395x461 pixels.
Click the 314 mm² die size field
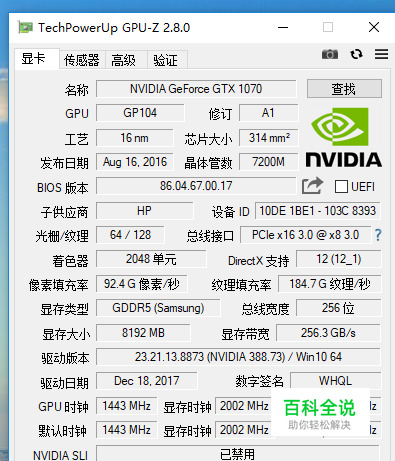tap(269, 138)
